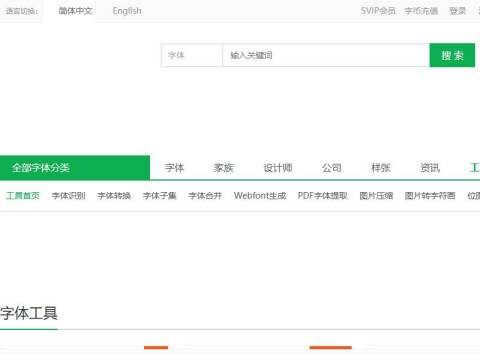Open the Webfont生成 tool
This screenshot has height=360, width=480.
click(260, 196)
